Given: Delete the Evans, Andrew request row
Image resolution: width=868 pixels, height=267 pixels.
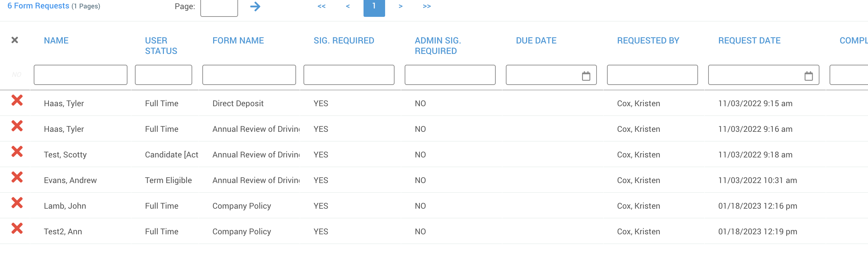Looking at the screenshot, I should pyautogui.click(x=17, y=177).
